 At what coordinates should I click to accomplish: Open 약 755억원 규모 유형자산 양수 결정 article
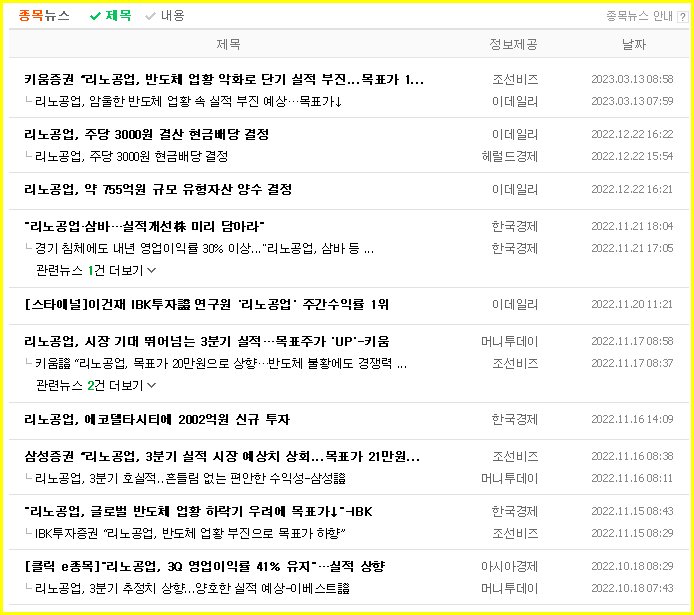coord(158,189)
